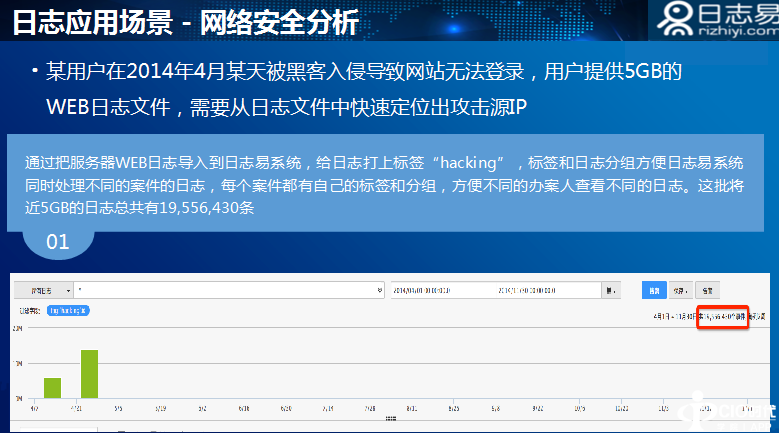Click the search bar star icon
779x433 pixels.
(379, 290)
